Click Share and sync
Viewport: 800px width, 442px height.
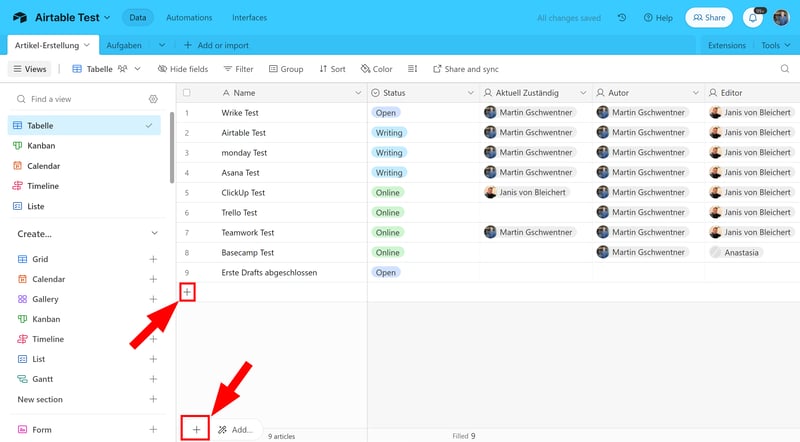466,69
